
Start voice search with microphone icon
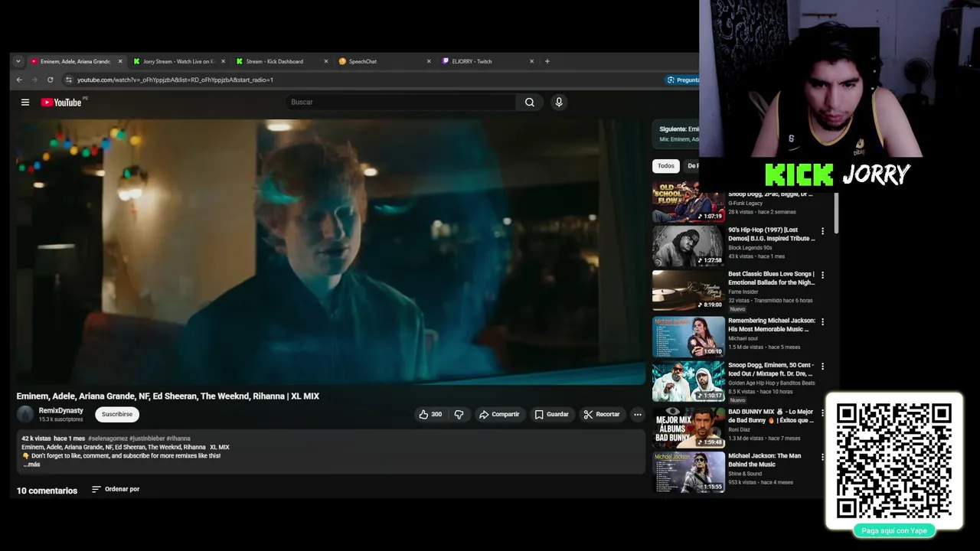point(559,102)
